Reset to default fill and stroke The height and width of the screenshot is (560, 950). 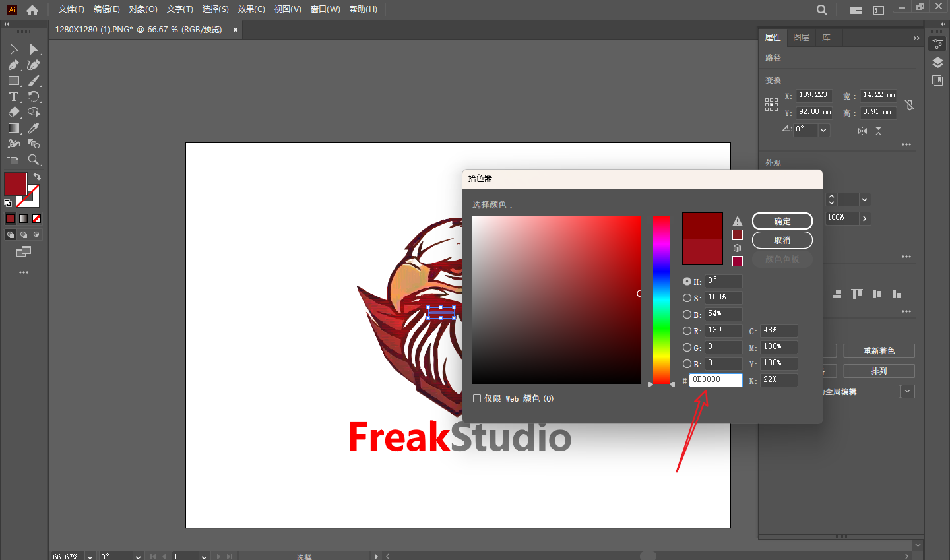click(x=8, y=203)
